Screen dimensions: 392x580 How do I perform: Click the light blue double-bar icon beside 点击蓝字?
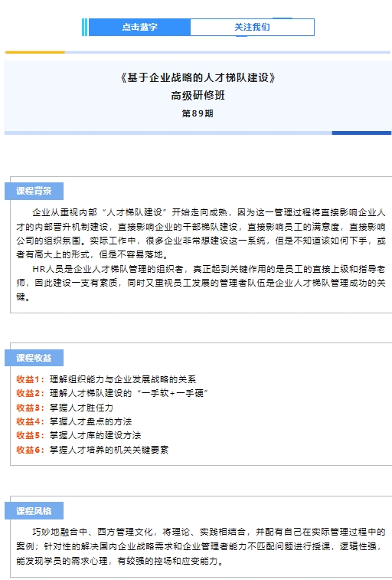[85, 27]
